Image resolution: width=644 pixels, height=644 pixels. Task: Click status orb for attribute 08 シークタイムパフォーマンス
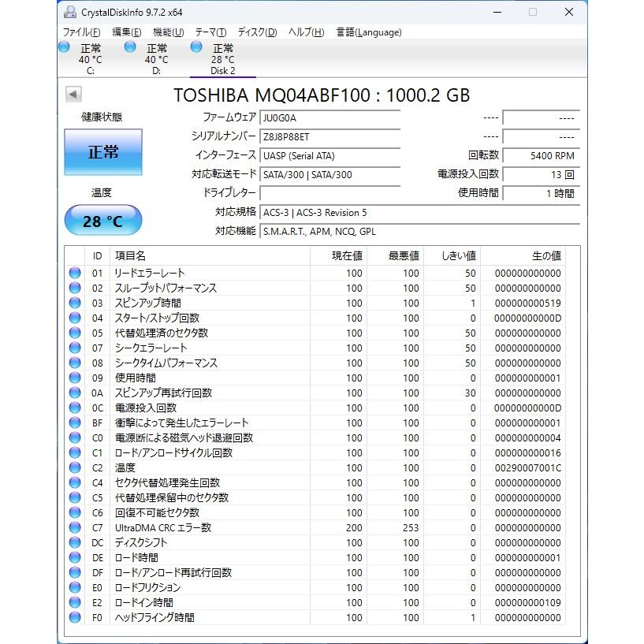point(75,363)
